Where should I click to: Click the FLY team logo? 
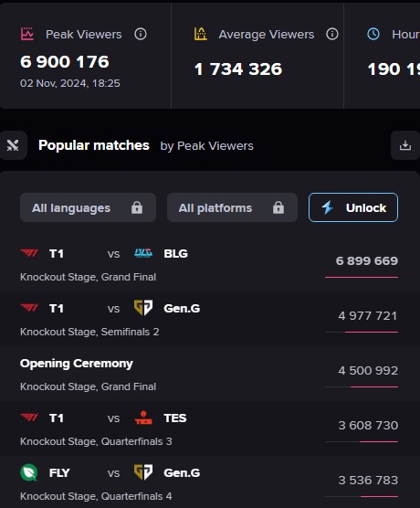tap(29, 472)
